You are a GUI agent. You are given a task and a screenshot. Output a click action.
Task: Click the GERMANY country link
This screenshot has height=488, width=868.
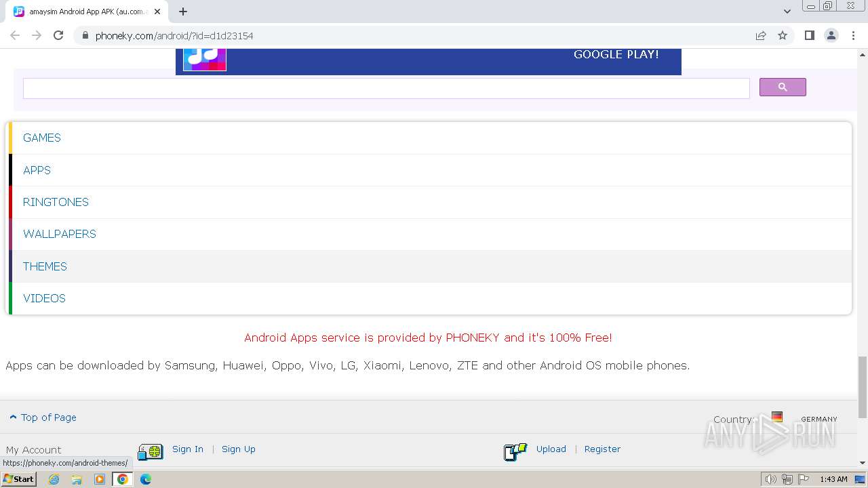(x=819, y=419)
